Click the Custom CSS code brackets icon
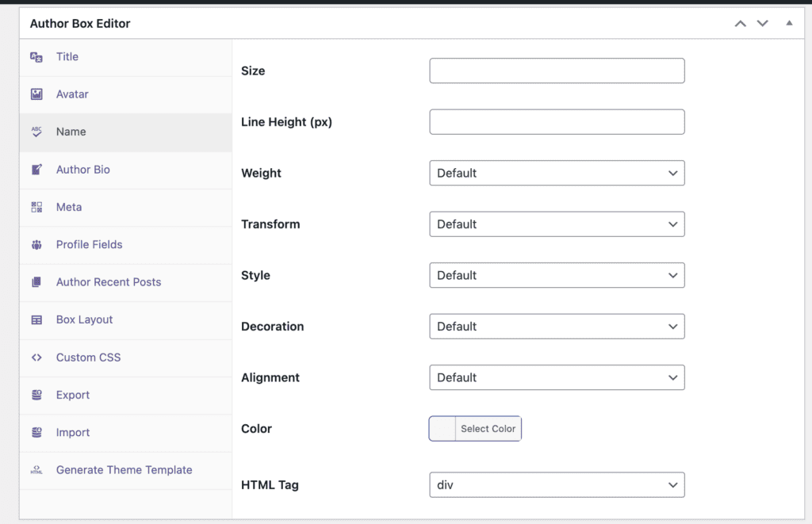Screen dimensions: 812x524 36,358
